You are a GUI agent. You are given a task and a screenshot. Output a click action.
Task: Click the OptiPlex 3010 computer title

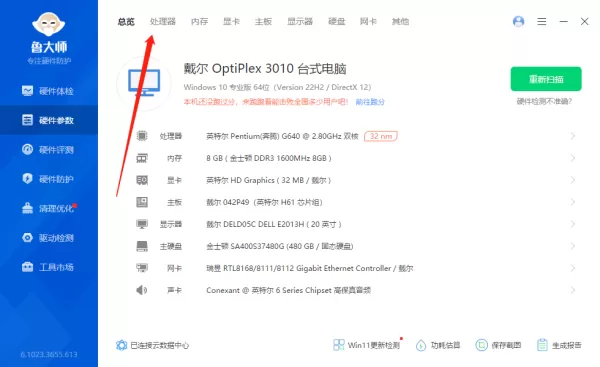coord(265,69)
